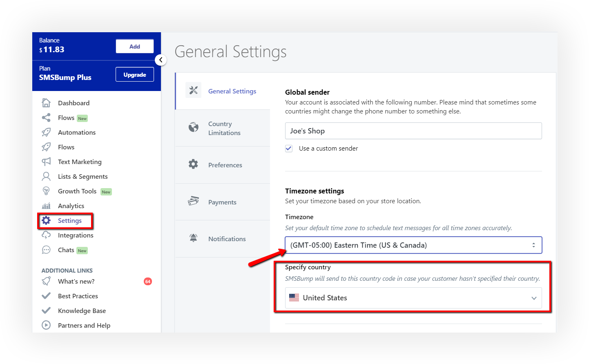
Task: Toggle the Use a custom sender checkbox
Action: tap(289, 149)
